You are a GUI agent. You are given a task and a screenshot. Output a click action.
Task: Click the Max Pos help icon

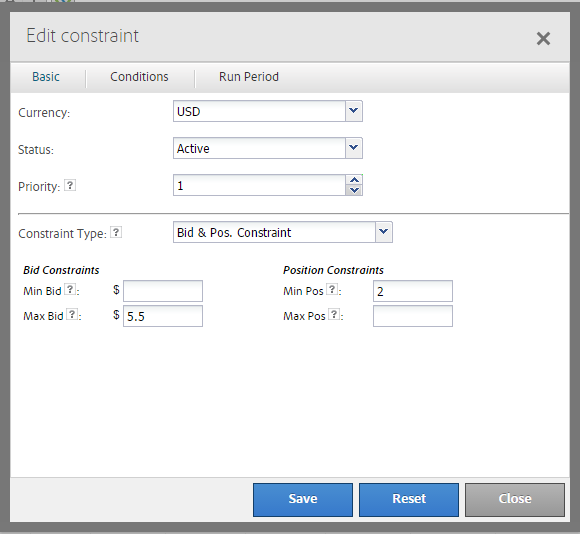(334, 314)
